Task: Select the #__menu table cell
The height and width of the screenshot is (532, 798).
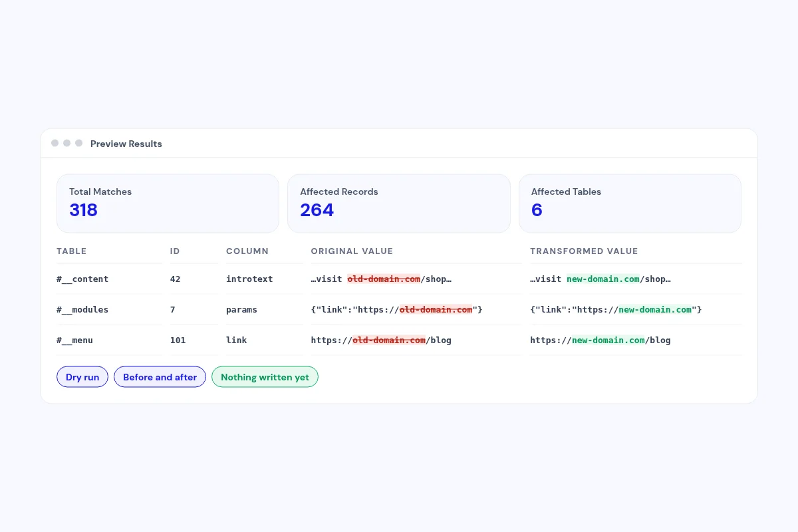Action: pyautogui.click(x=74, y=340)
